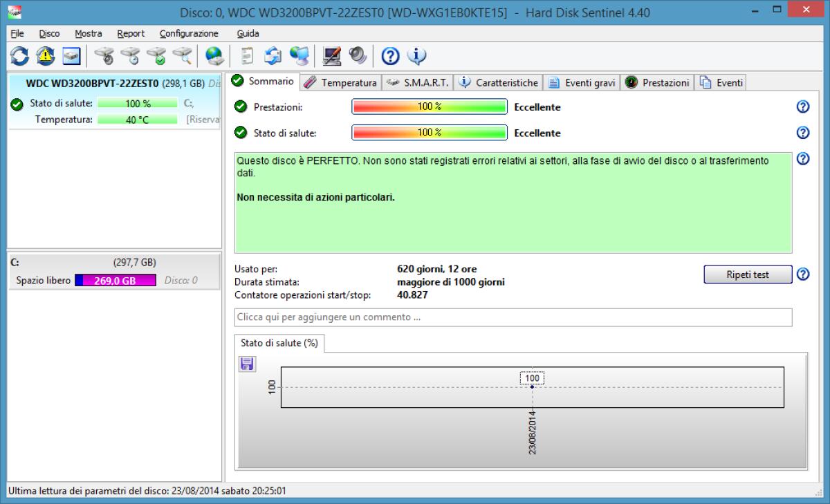Save the health chart using the floppy disk icon
This screenshot has height=504, width=830.
click(x=248, y=364)
